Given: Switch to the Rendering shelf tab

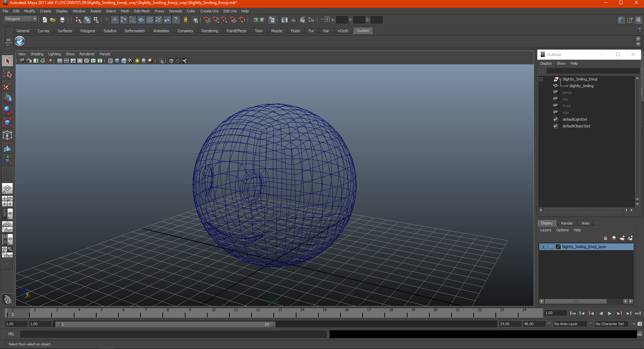Looking at the screenshot, I should (210, 31).
